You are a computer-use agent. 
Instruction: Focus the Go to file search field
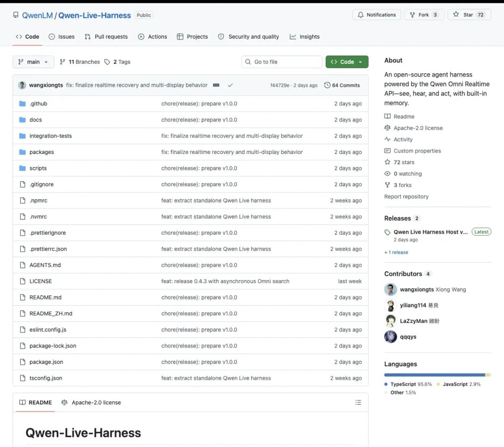tap(282, 62)
